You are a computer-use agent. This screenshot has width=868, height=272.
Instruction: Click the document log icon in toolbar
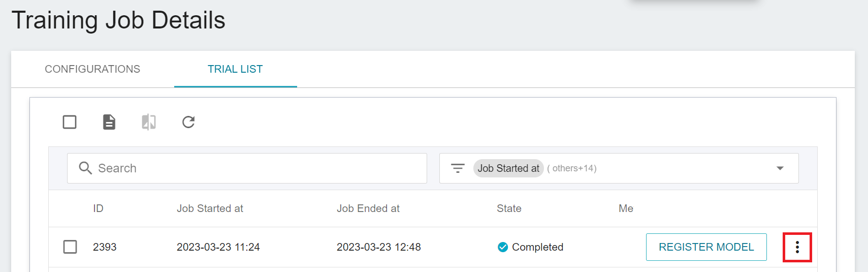[109, 122]
